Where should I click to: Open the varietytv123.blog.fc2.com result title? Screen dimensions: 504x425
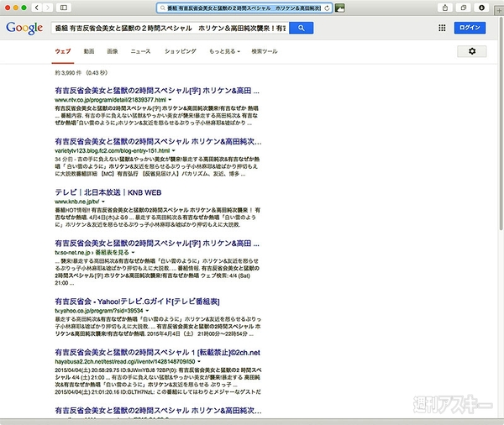158,141
